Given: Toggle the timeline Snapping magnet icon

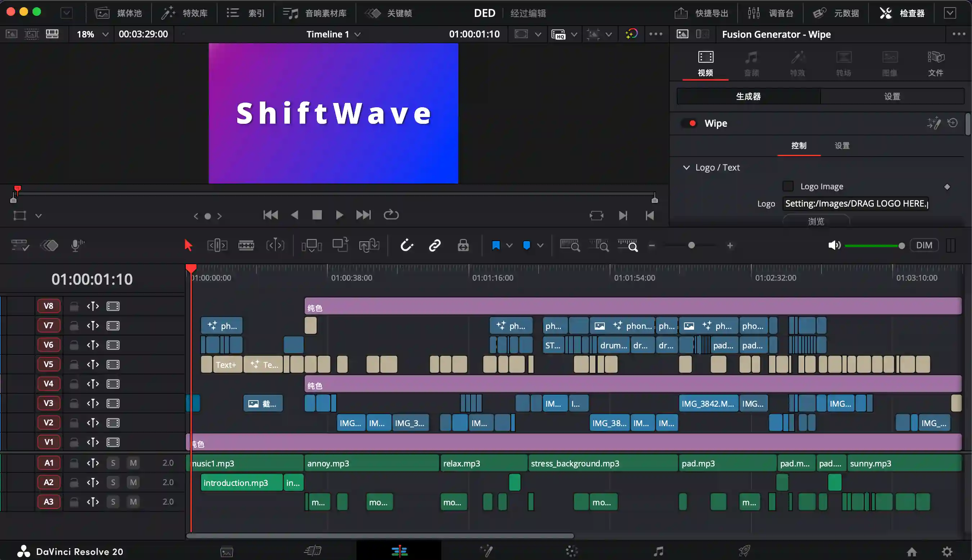Looking at the screenshot, I should [x=406, y=245].
